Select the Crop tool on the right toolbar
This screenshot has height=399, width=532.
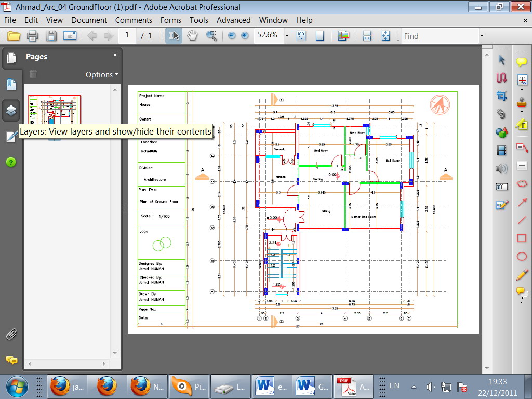[x=501, y=96]
